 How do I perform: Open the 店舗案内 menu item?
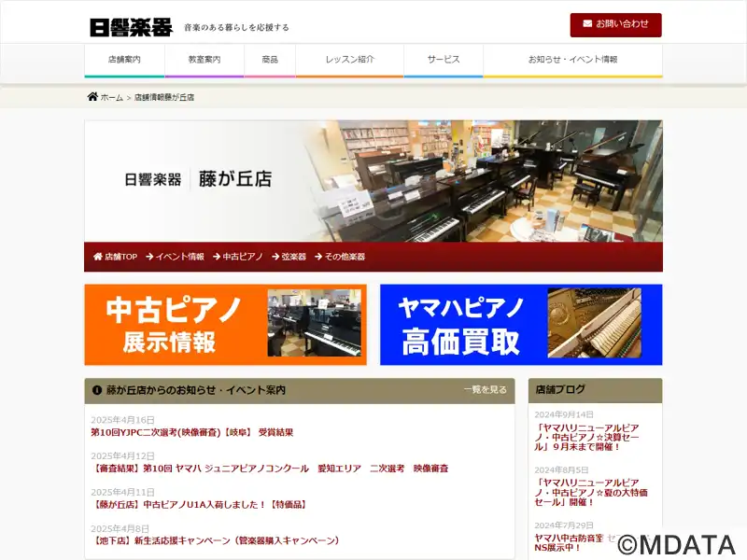(124, 60)
